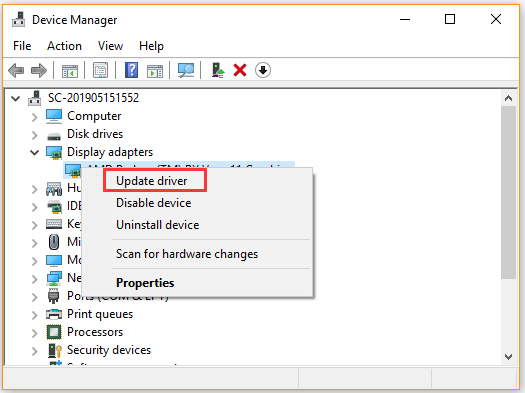Click the Processors chip icon
This screenshot has height=393, width=525.
click(54, 332)
